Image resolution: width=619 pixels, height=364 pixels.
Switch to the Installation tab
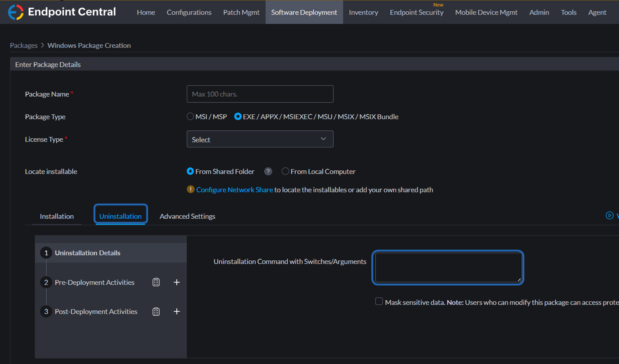point(57,216)
